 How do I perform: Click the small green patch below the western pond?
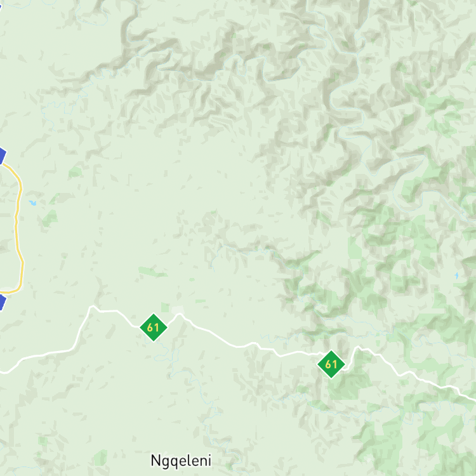coord(50,219)
